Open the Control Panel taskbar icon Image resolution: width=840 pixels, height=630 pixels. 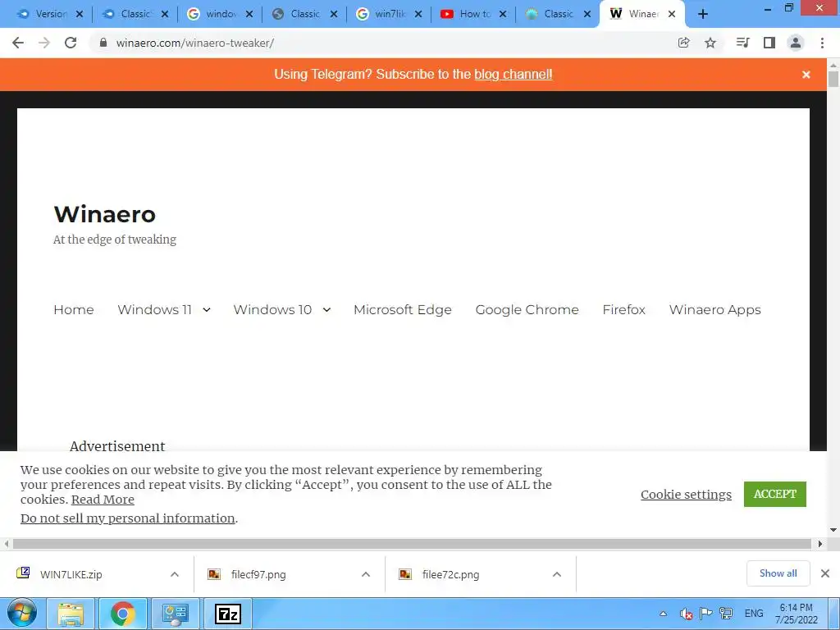coord(175,614)
